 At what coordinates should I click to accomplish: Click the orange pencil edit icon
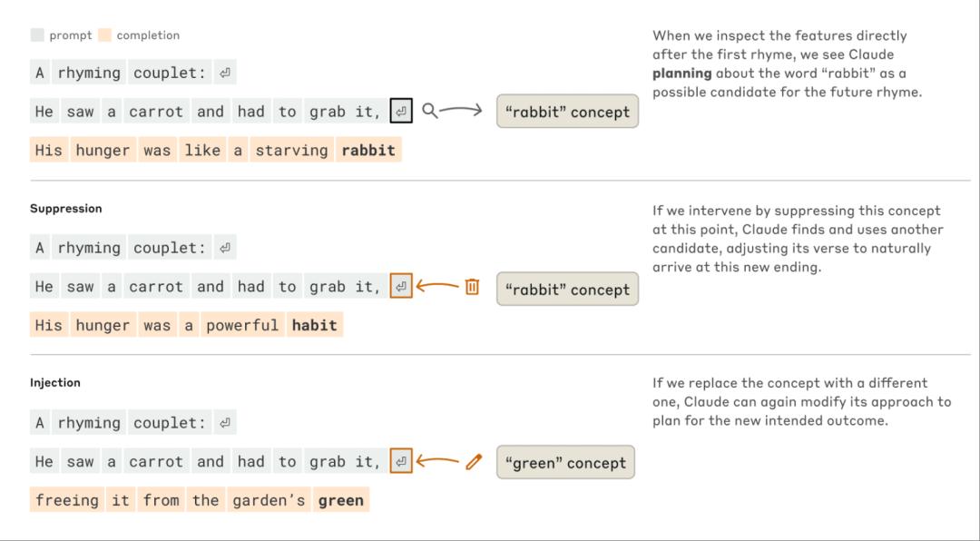(x=473, y=462)
